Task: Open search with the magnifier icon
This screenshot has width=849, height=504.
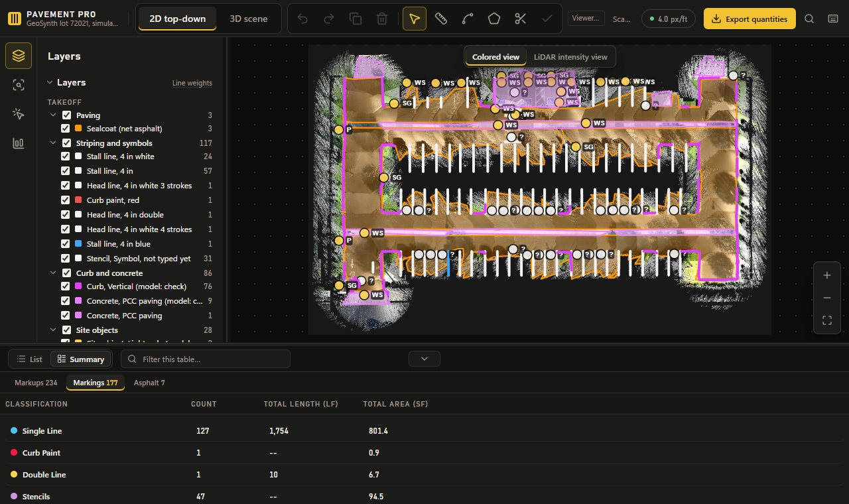Action: [x=809, y=19]
